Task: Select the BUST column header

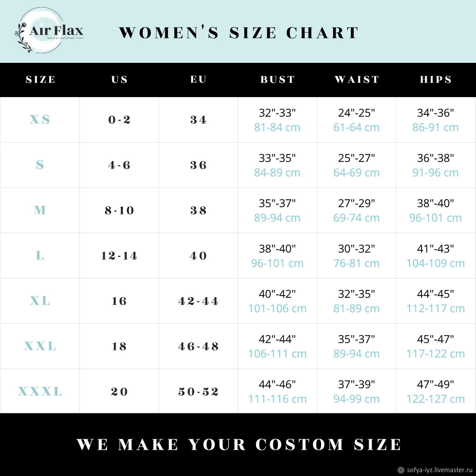Action: [278, 79]
